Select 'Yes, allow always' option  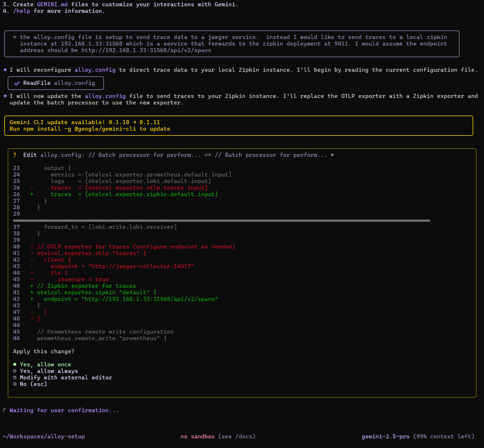46,371
